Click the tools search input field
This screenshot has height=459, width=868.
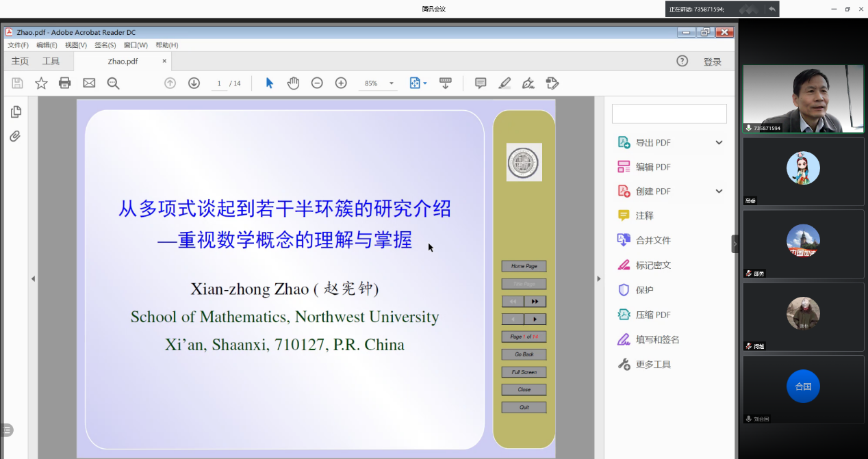[x=669, y=114]
